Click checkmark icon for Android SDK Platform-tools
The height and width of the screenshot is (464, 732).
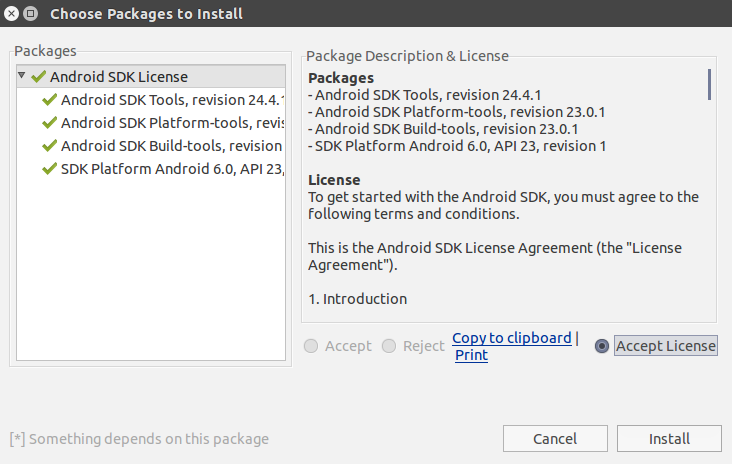49,123
